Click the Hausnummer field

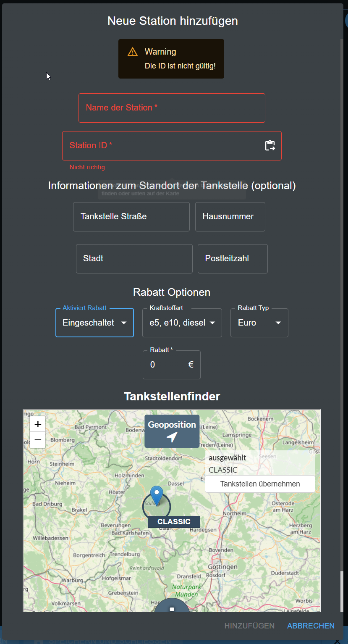coord(230,217)
